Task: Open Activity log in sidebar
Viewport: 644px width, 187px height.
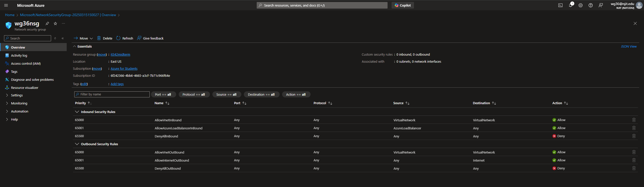Action: [19, 55]
